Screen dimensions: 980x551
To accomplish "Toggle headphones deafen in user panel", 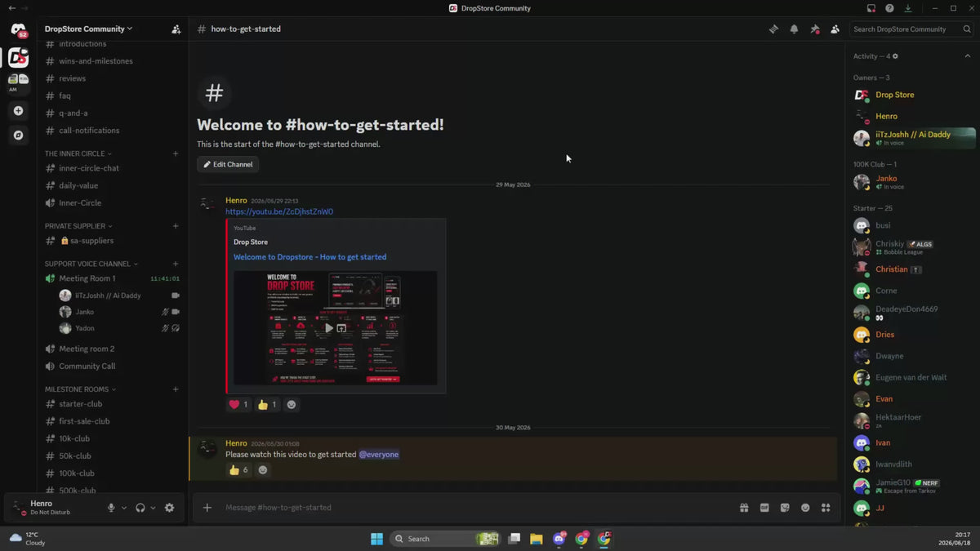I will coord(140,508).
